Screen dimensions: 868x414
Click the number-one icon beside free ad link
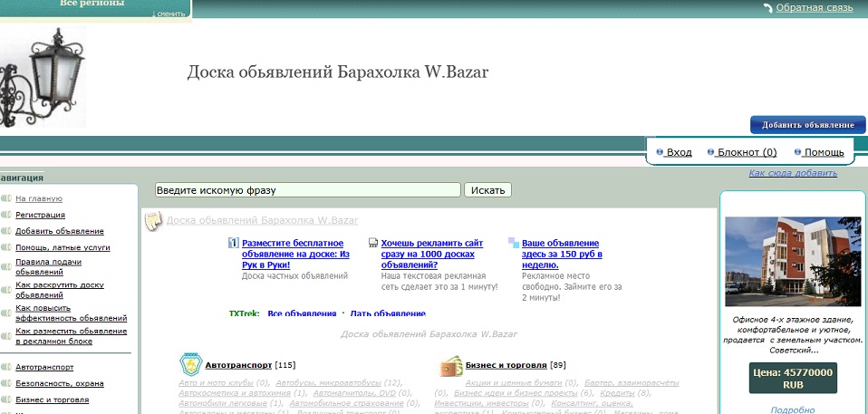click(233, 243)
